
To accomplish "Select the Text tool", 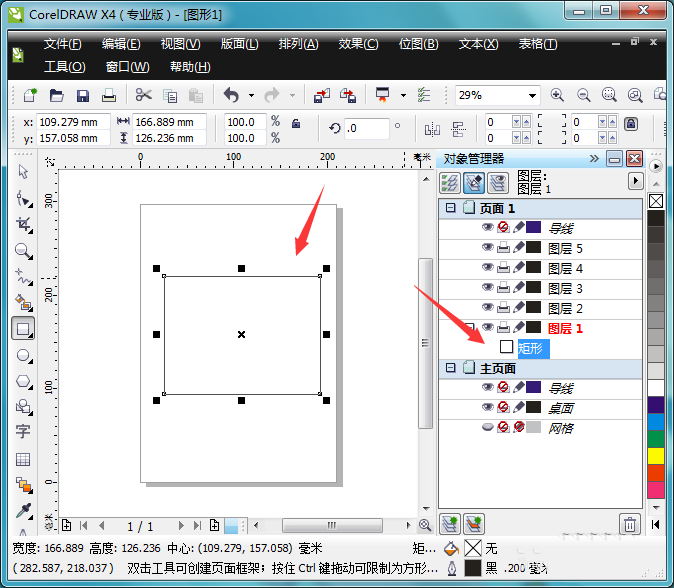I will coord(23,432).
